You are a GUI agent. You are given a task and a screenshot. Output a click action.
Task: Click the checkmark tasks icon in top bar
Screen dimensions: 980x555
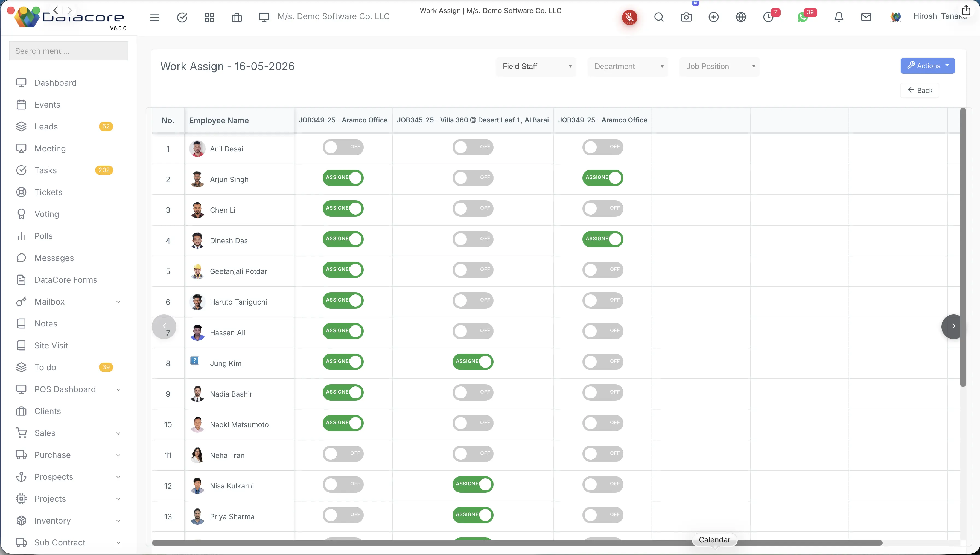[182, 17]
